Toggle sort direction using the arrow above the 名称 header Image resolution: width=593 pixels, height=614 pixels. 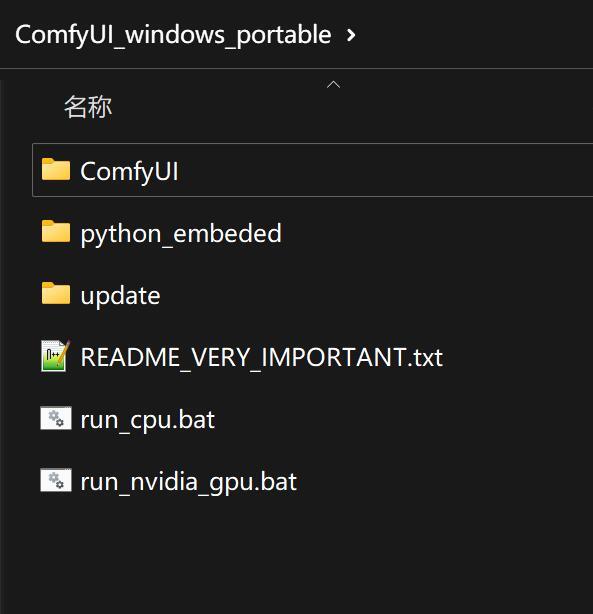pos(333,84)
